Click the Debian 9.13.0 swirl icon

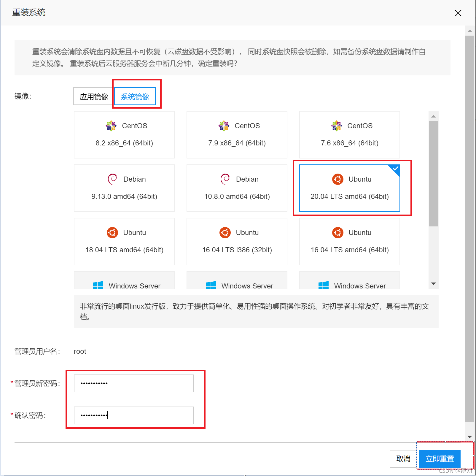coord(112,179)
